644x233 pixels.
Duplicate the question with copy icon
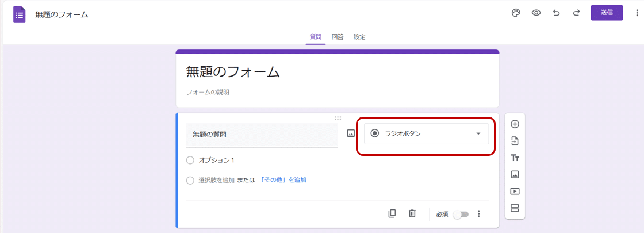pyautogui.click(x=392, y=213)
